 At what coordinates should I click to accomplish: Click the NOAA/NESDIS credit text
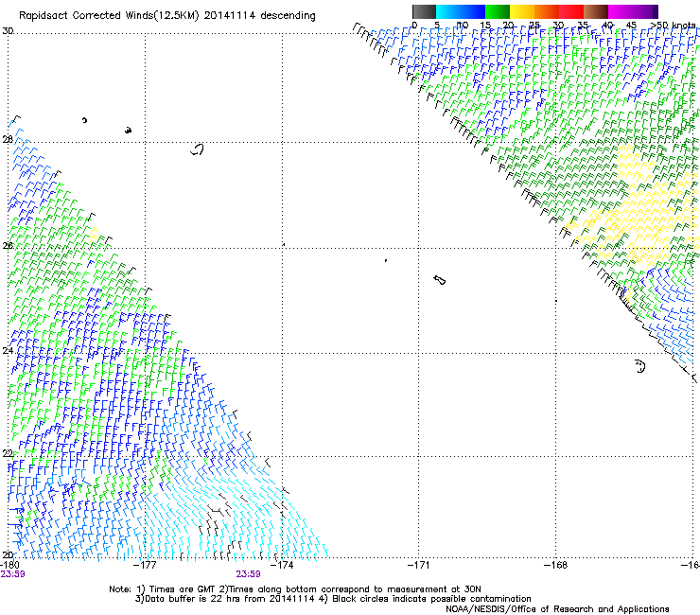(557, 609)
